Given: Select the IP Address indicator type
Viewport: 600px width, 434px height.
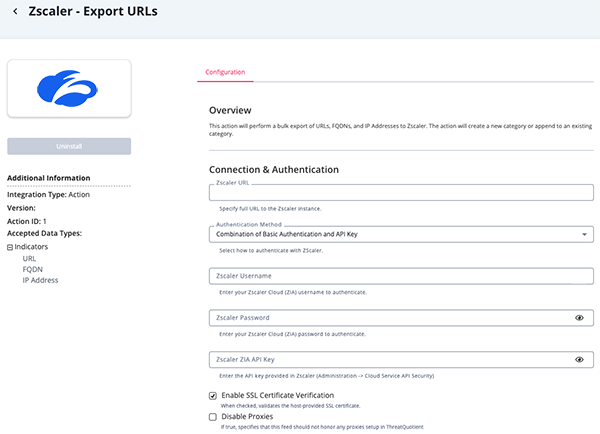Looking at the screenshot, I should [x=40, y=280].
